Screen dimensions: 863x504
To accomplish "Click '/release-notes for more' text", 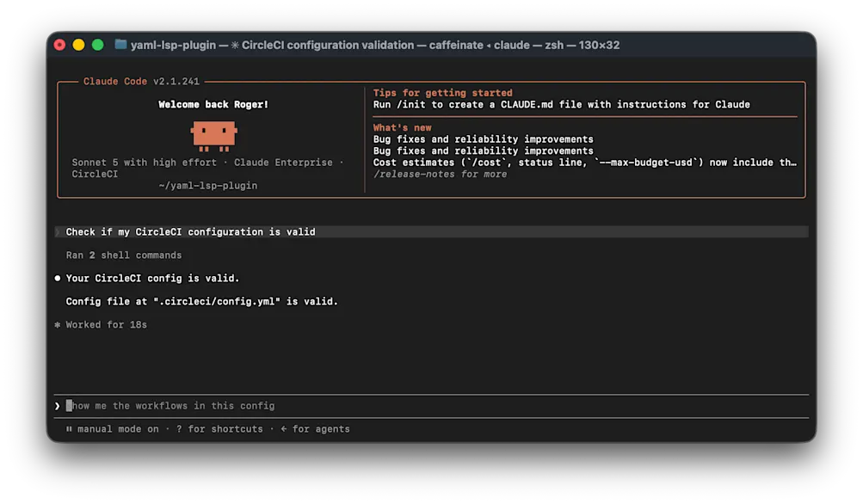I will 440,175.
